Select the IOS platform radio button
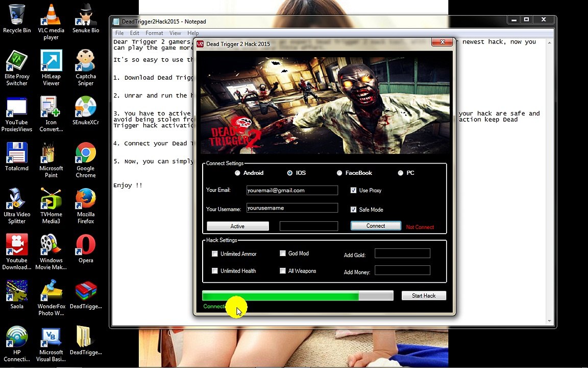The height and width of the screenshot is (368, 588). pos(289,173)
